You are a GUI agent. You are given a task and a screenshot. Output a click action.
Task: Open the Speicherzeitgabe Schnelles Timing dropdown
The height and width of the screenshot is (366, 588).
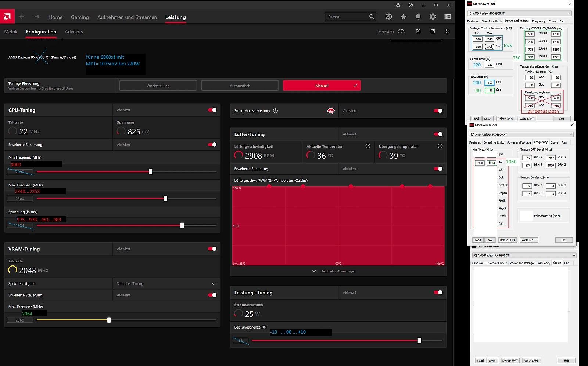pyautogui.click(x=166, y=283)
